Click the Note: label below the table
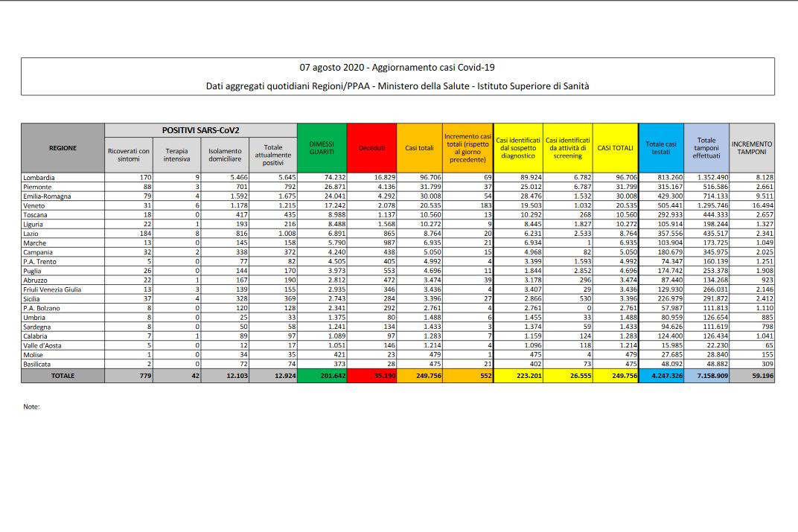 click(31, 407)
